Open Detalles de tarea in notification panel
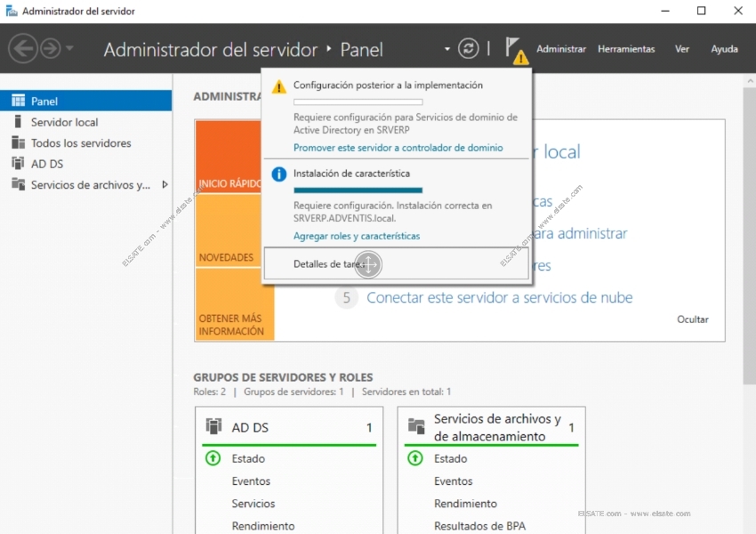This screenshot has height=534, width=756. coord(396,263)
